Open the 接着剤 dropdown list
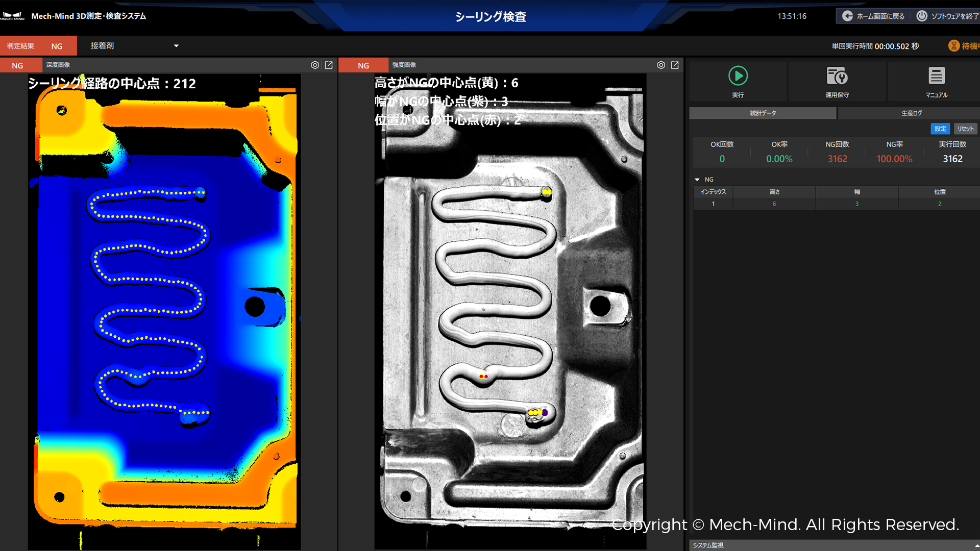Viewport: 980px width, 551px height. pyautogui.click(x=176, y=46)
